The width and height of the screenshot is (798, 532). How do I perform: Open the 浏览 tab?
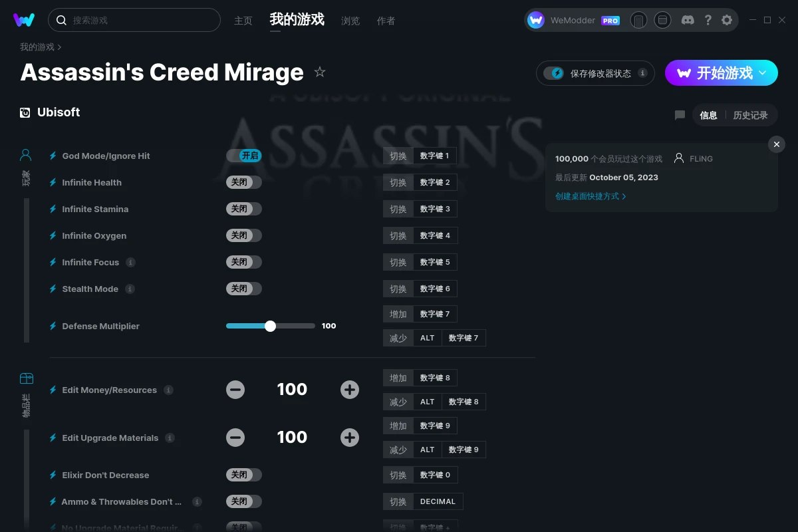[x=350, y=21]
